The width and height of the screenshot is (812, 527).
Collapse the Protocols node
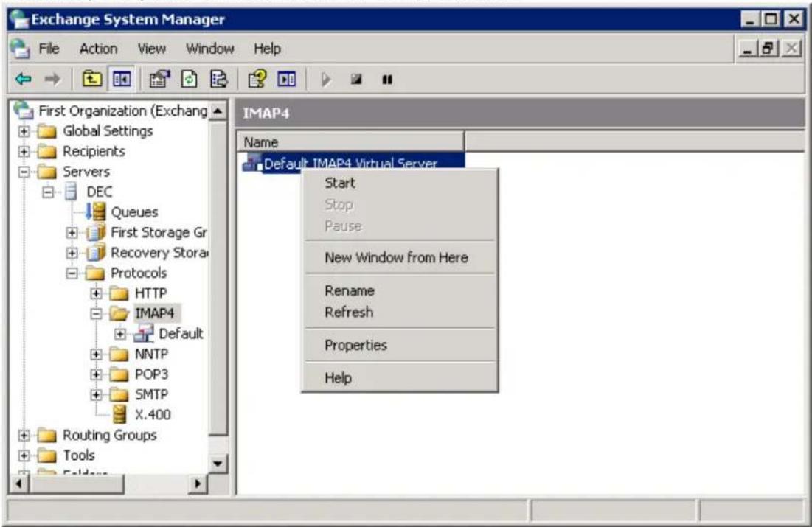point(72,273)
